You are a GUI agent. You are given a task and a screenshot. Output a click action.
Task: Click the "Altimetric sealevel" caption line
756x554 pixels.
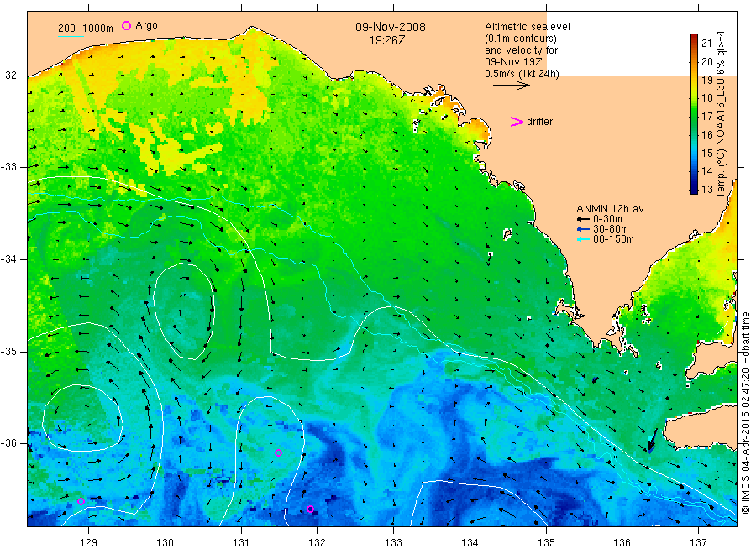point(527,27)
